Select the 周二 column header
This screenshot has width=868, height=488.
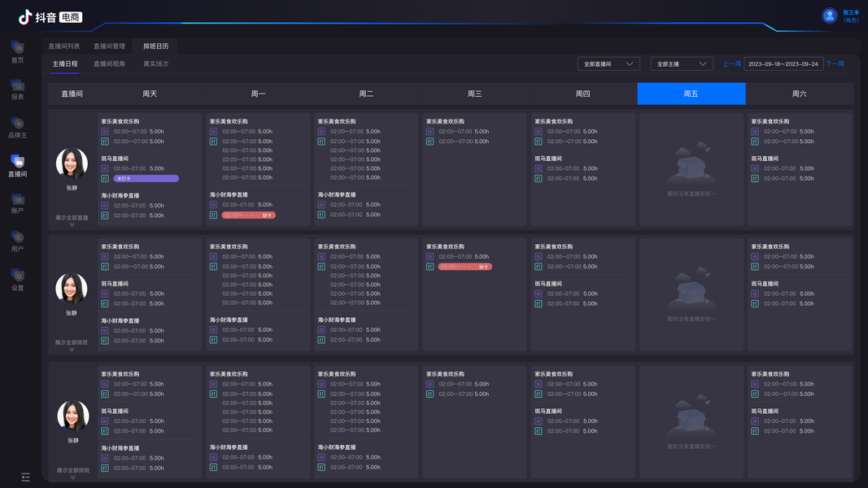tap(366, 94)
